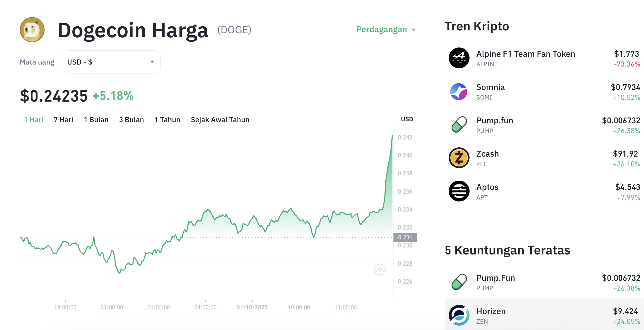This screenshot has width=644, height=330.
Task: Select the 3 Bulan chart range
Action: [x=131, y=120]
